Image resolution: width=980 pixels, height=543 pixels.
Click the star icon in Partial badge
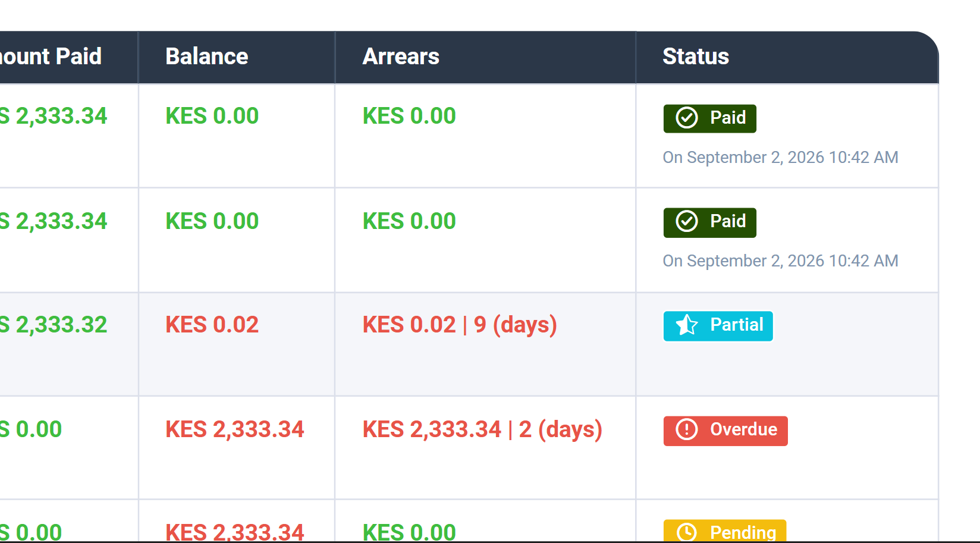tap(687, 325)
